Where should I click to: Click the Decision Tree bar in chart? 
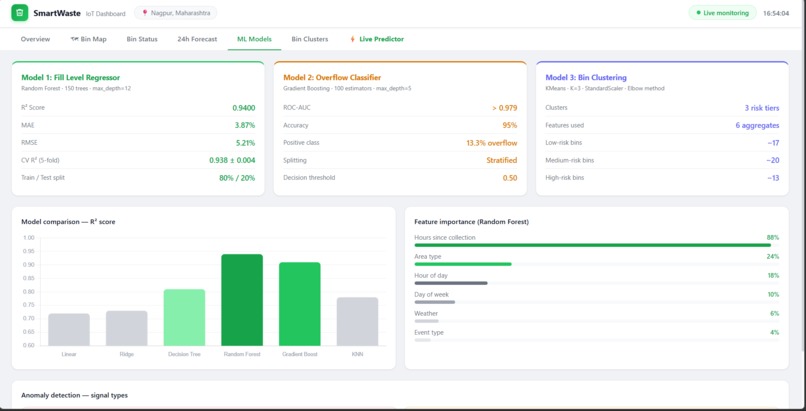pyautogui.click(x=185, y=317)
